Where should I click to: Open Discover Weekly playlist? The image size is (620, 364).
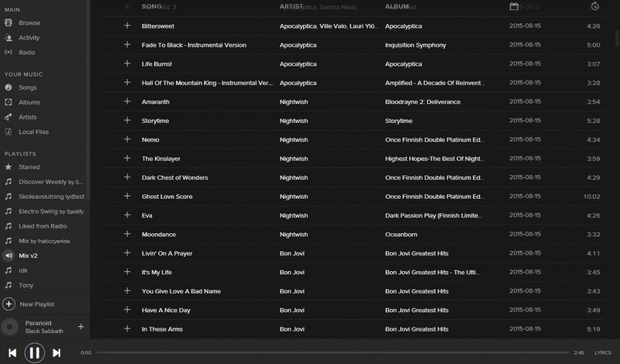click(x=50, y=182)
